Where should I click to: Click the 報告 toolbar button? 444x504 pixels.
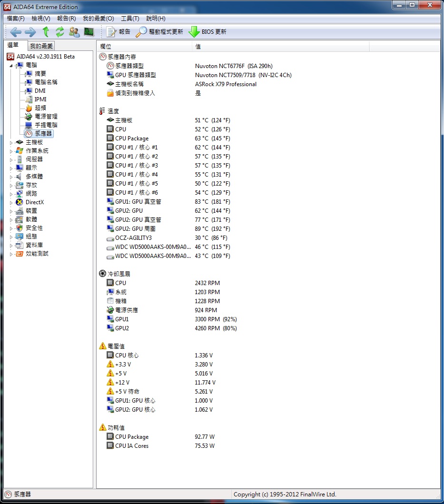click(x=118, y=32)
